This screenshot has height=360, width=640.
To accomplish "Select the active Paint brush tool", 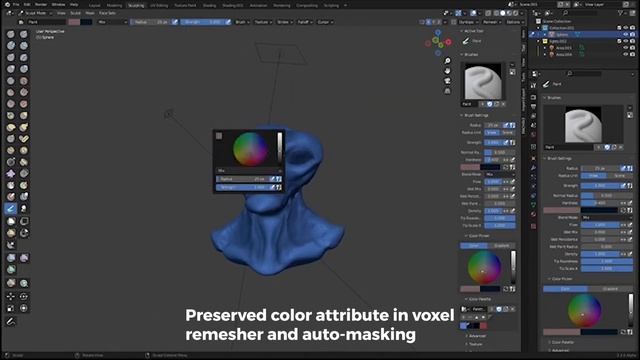I will coord(11,209).
